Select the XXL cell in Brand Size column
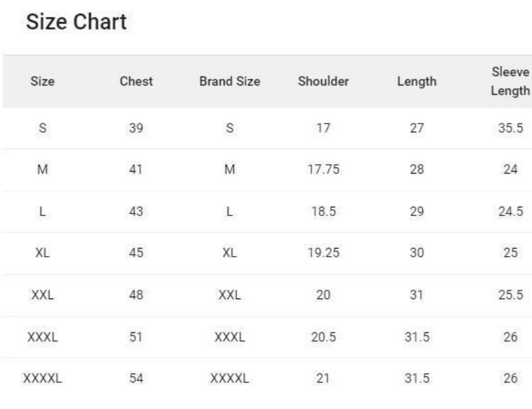This screenshot has width=532, height=409. point(230,295)
